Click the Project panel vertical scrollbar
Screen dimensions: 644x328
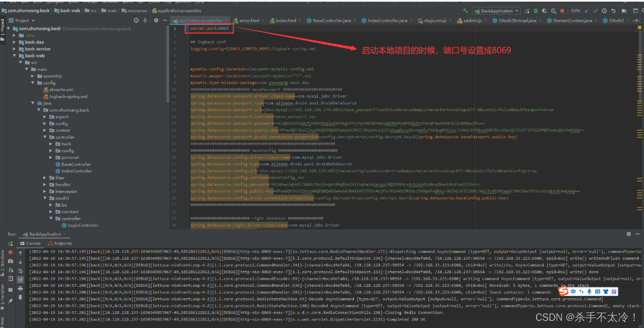coord(168,63)
